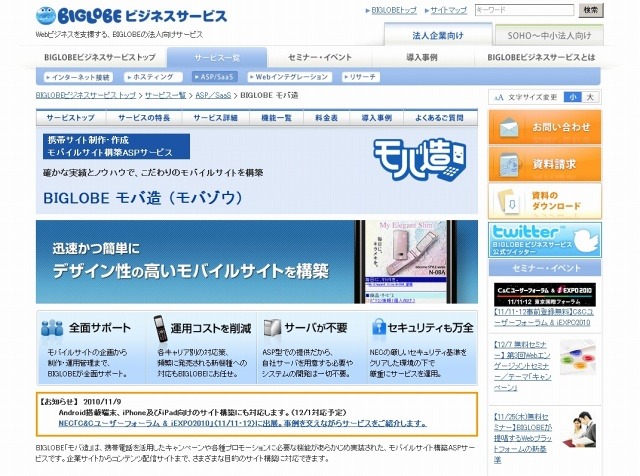Open the よくあるご質問 service tab
Viewport: 640px width, 476px height.
(x=440, y=118)
